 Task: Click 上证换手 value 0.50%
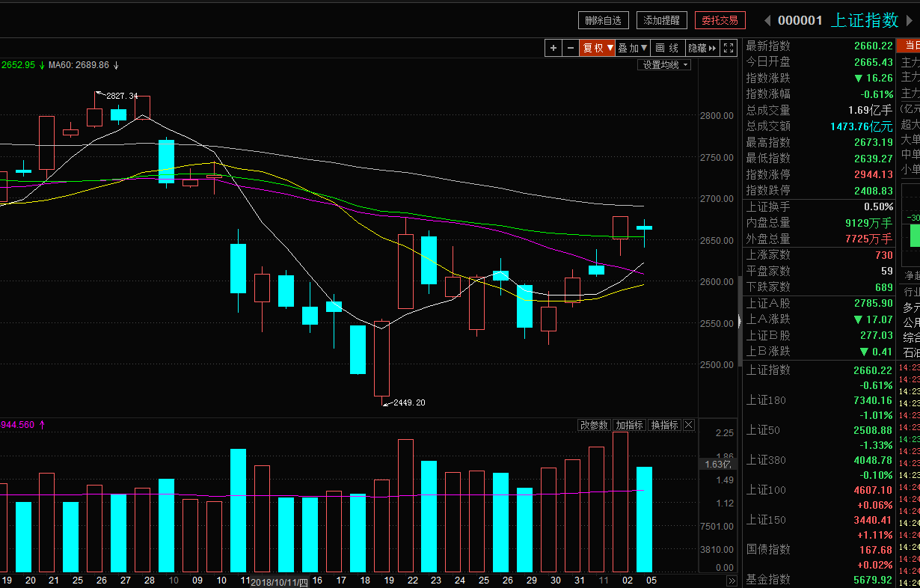coord(878,206)
